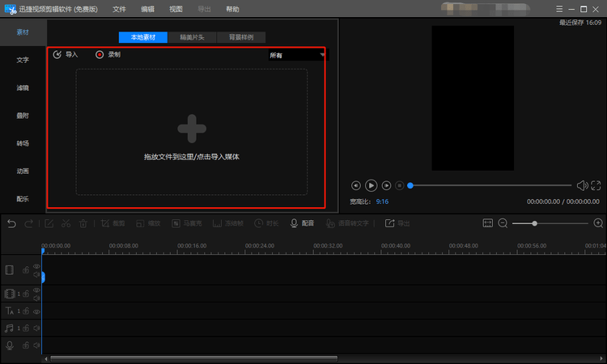Image resolution: width=607 pixels, height=364 pixels.
Task: Toggle visibility of the text track
Action: point(36,311)
